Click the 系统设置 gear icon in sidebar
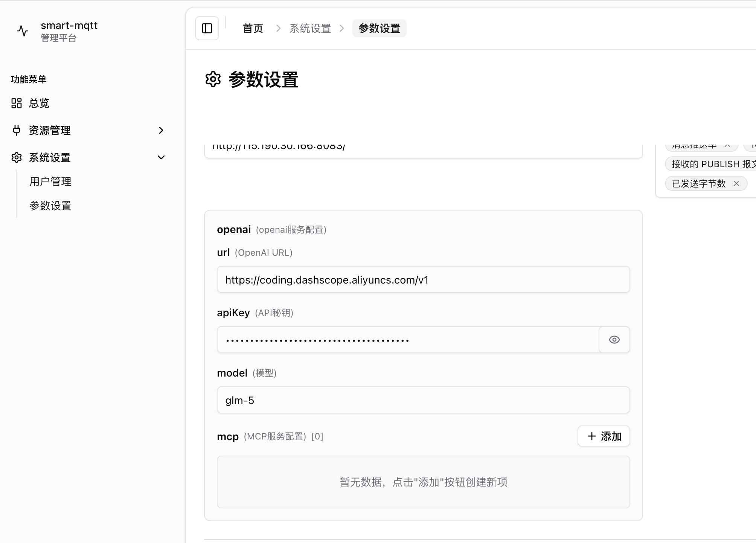This screenshot has height=543, width=756. pyautogui.click(x=17, y=157)
